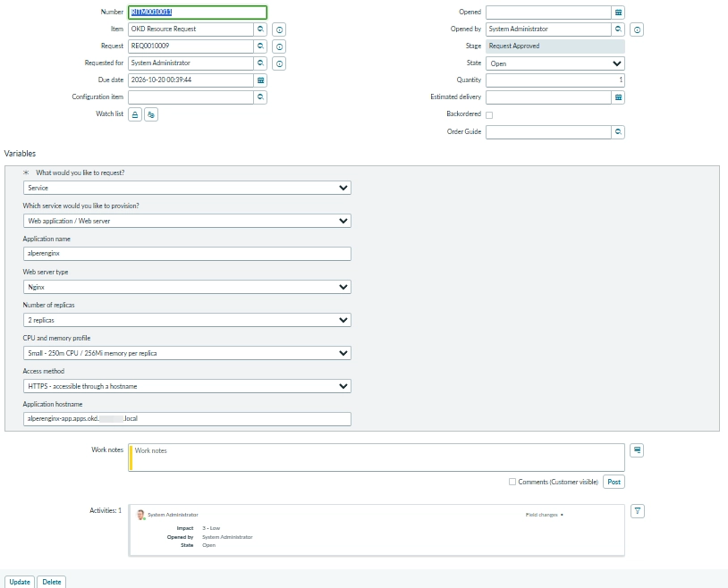Screen dimensions: 728x588
Task: Click the Work notes text area
Action: [x=377, y=458]
